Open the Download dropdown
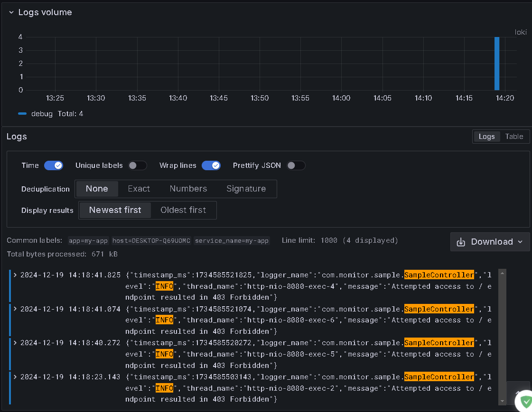Image resolution: width=532 pixels, height=412 pixels. pos(490,242)
